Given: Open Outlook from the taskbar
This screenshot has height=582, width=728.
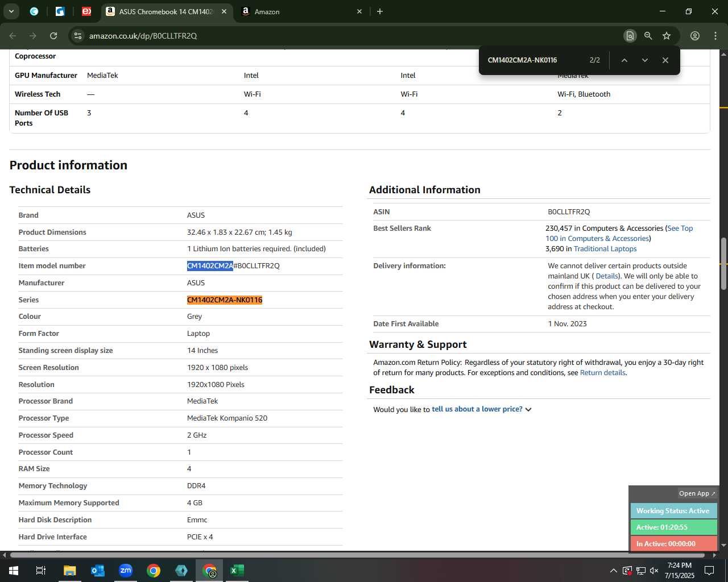Looking at the screenshot, I should click(x=97, y=570).
